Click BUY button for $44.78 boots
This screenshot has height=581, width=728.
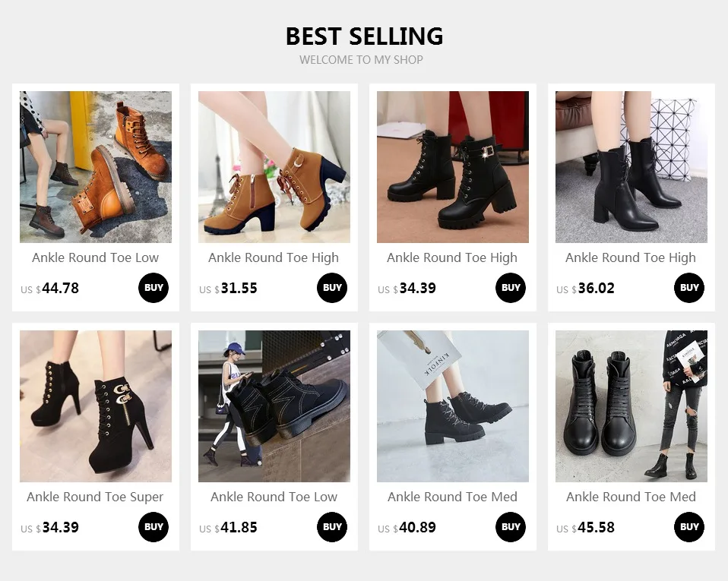[x=154, y=288]
